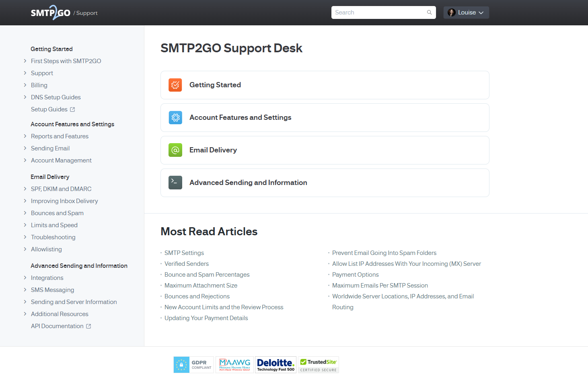
Task: Click the green @ Email Delivery icon
Action: (x=175, y=150)
